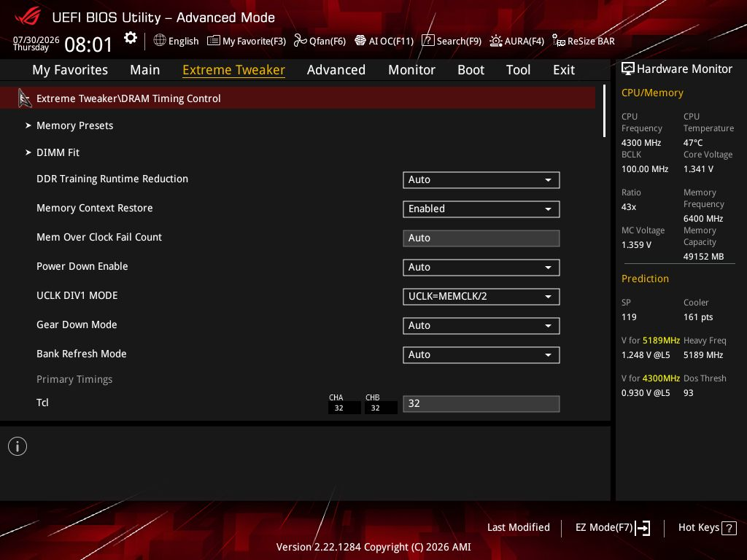Click the UCLK DIV1 MODE label
The width and height of the screenshot is (747, 560).
pos(77,296)
